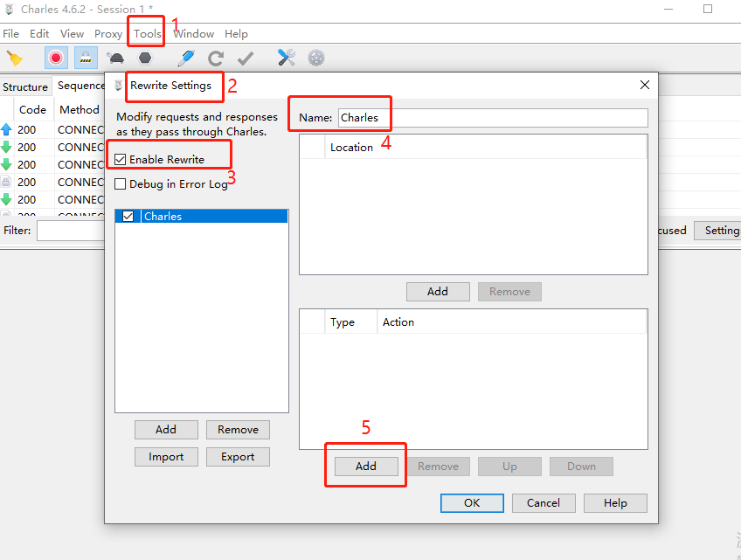Click the Name field containing Charles

pos(493,118)
